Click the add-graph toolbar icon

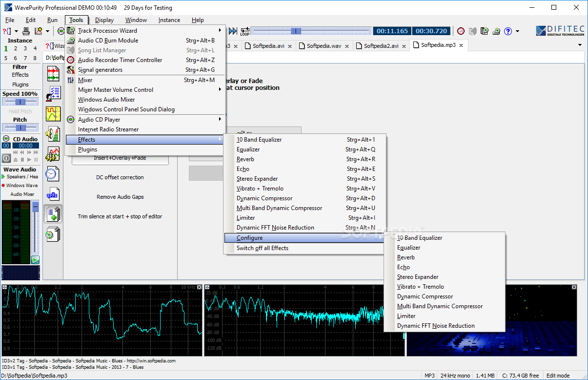[x=38, y=31]
